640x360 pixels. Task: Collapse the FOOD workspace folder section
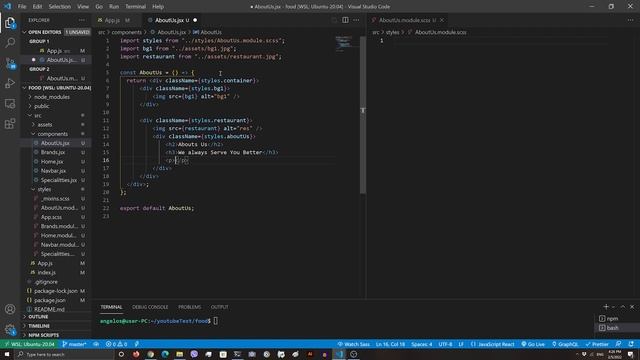[x=56, y=88]
